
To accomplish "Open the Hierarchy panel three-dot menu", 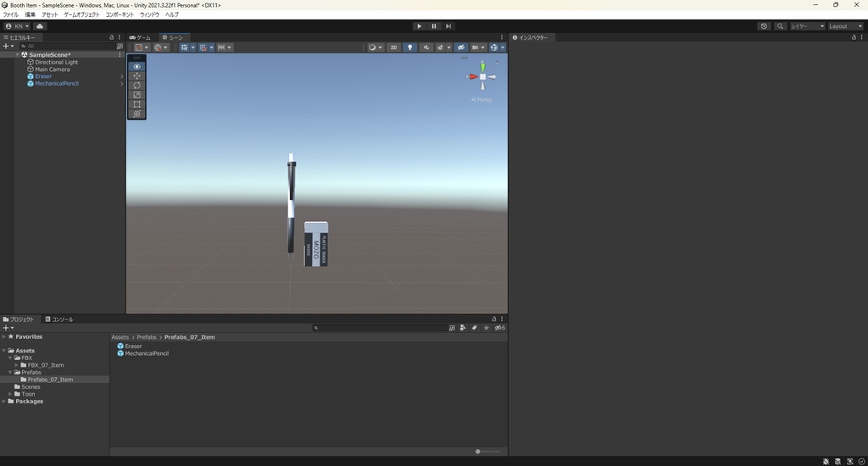I will 120,37.
